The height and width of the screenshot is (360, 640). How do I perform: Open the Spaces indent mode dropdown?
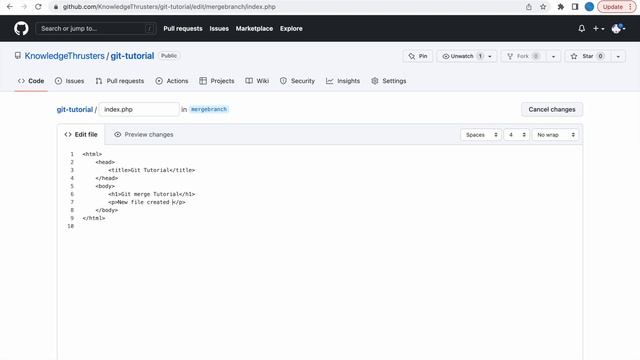point(481,135)
